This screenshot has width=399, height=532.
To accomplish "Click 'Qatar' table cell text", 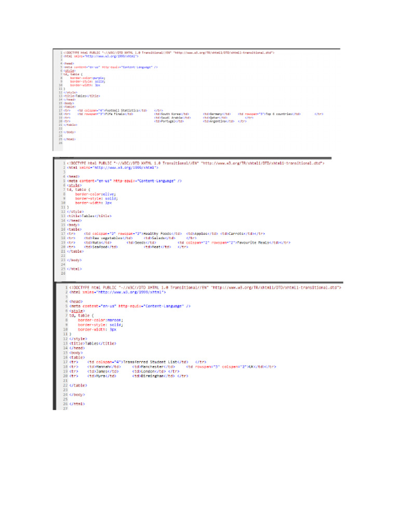I will [215, 118].
